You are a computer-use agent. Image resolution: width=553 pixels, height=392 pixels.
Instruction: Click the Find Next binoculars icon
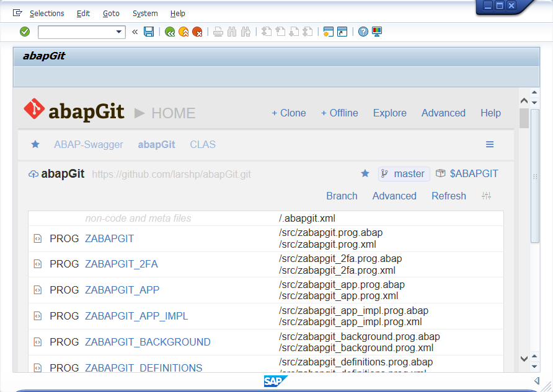pos(246,32)
